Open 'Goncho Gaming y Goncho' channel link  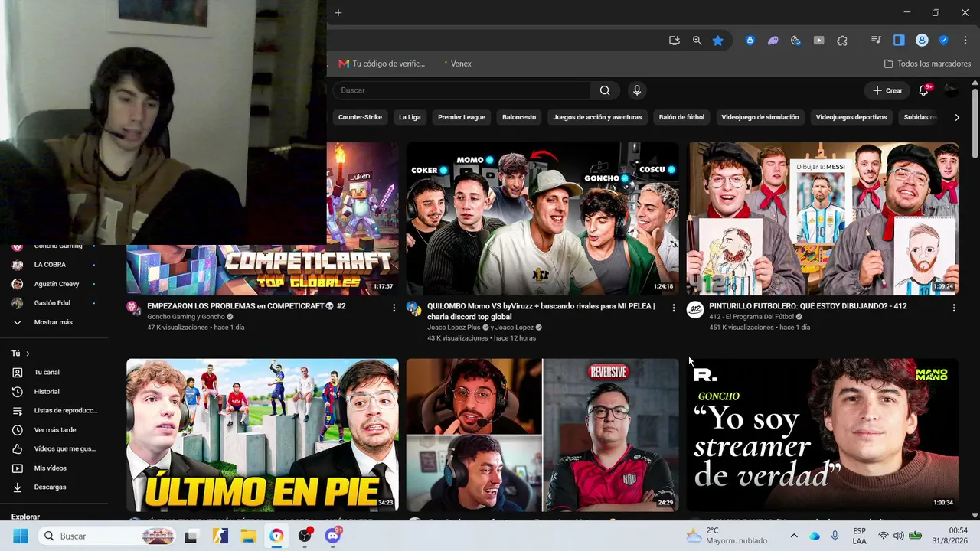click(186, 317)
